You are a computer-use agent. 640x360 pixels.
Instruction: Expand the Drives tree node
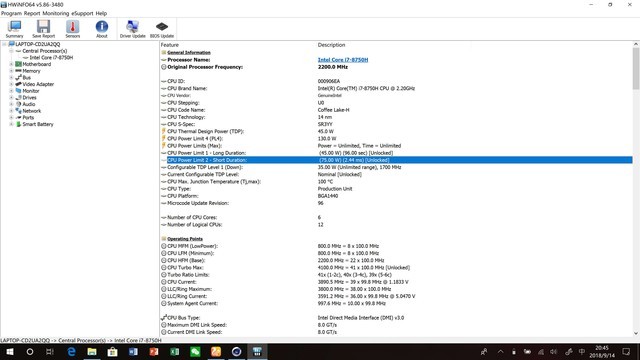click(x=11, y=98)
